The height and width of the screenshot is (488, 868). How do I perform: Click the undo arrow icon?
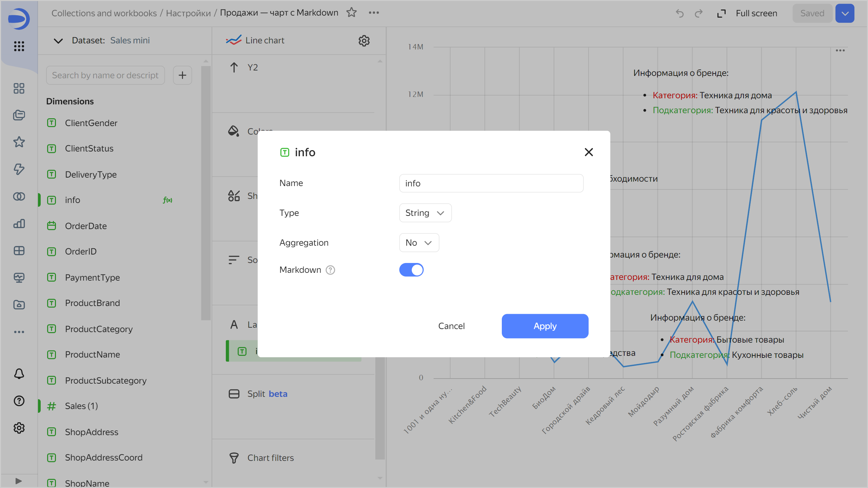click(x=679, y=14)
